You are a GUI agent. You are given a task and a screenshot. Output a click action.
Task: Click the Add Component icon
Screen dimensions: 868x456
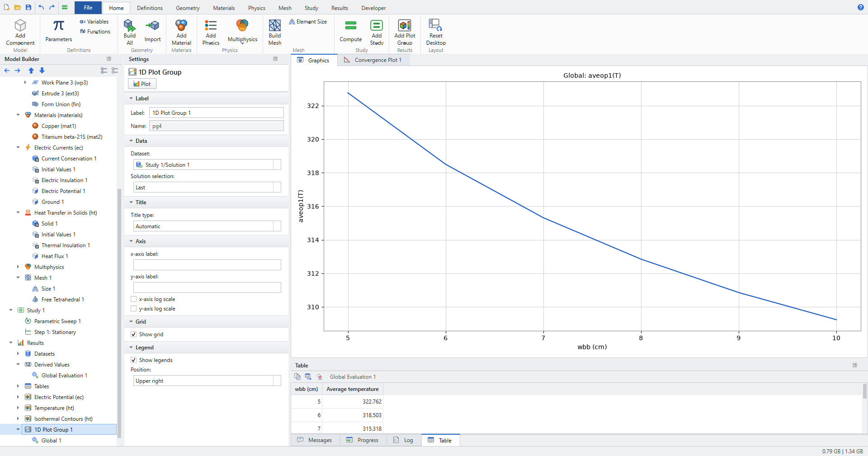point(20,26)
